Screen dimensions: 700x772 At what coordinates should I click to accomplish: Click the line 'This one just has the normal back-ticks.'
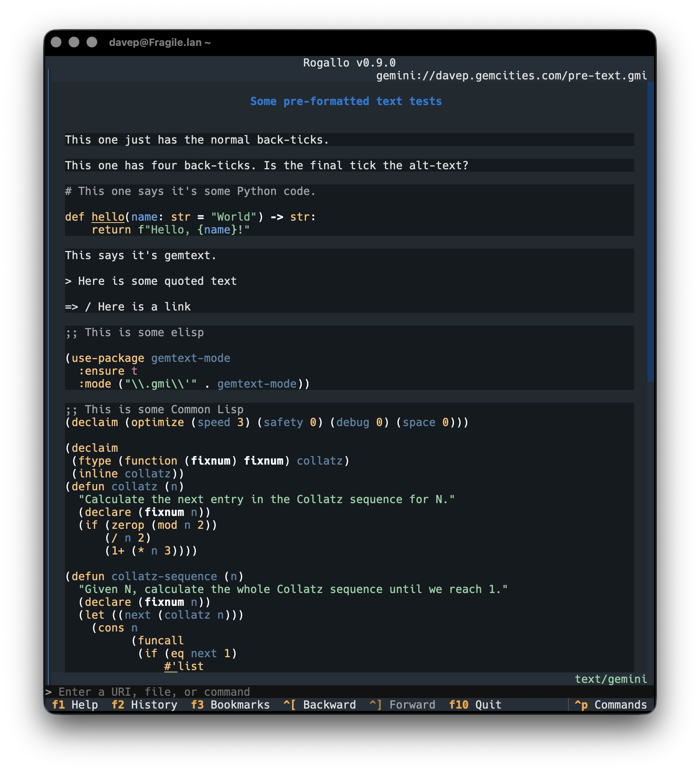(197, 140)
